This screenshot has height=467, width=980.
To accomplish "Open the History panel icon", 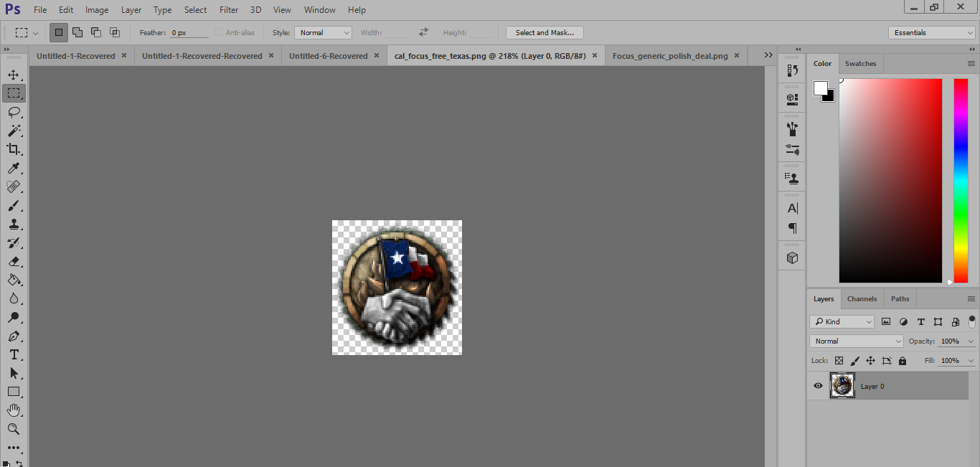I will (793, 70).
